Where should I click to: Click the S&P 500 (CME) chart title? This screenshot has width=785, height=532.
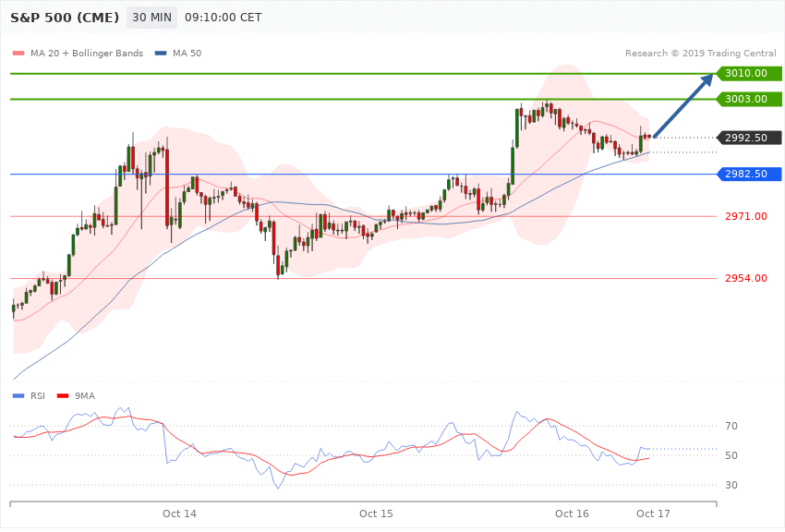[x=65, y=18]
